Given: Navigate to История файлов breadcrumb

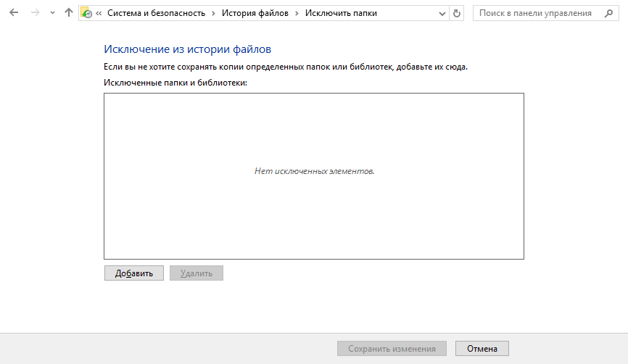Looking at the screenshot, I should [x=255, y=13].
